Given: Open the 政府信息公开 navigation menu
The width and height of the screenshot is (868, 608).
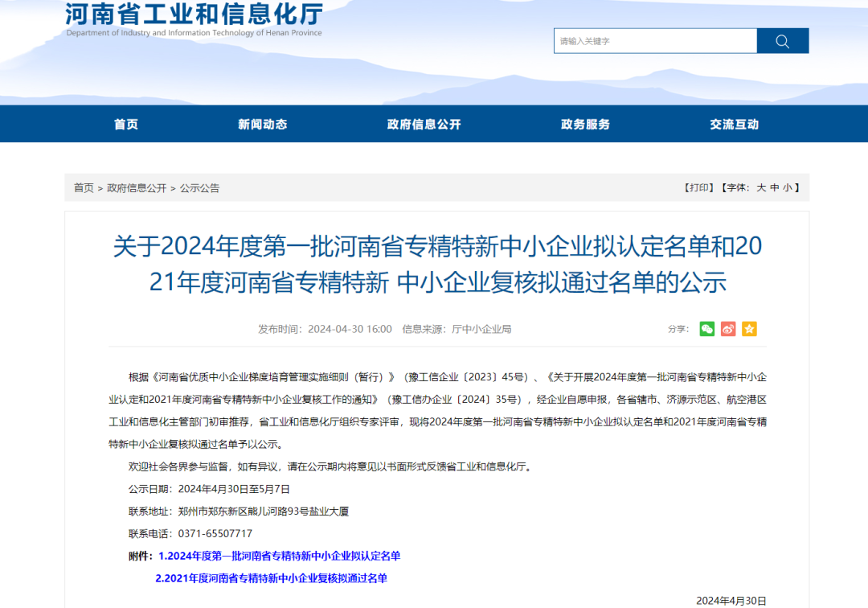Looking at the screenshot, I should pyautogui.click(x=424, y=124).
